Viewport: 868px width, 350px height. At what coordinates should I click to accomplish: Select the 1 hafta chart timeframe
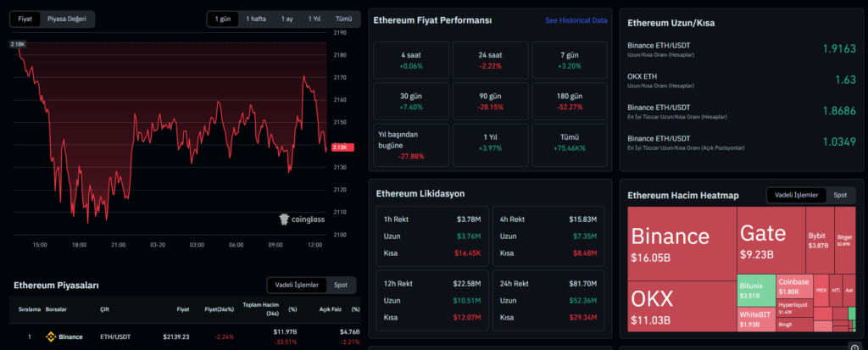coord(258,19)
